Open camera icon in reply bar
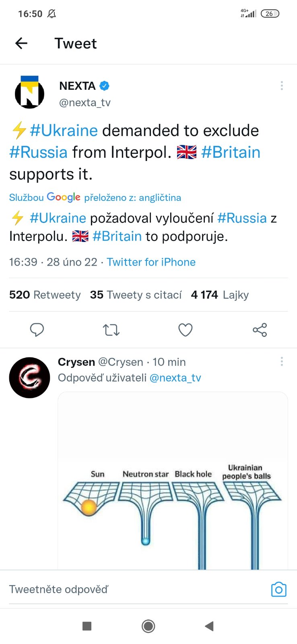 [x=278, y=590]
